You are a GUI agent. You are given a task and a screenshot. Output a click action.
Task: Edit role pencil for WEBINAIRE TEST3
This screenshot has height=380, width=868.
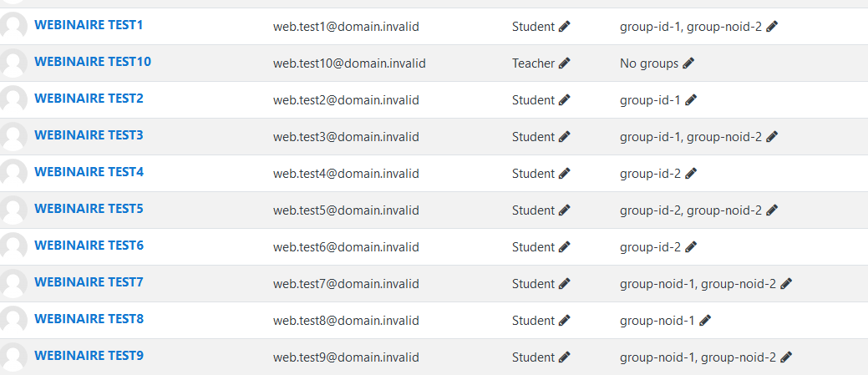pyautogui.click(x=564, y=137)
